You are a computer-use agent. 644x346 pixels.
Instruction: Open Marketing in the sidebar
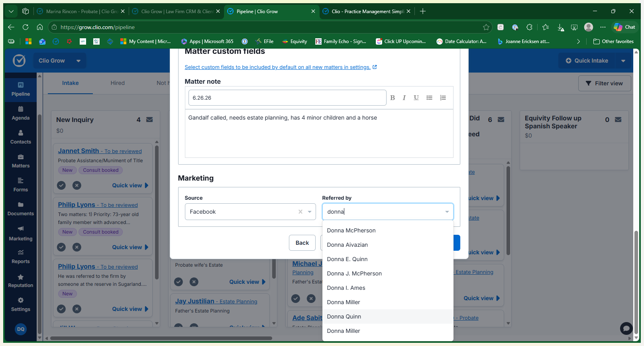point(21,234)
